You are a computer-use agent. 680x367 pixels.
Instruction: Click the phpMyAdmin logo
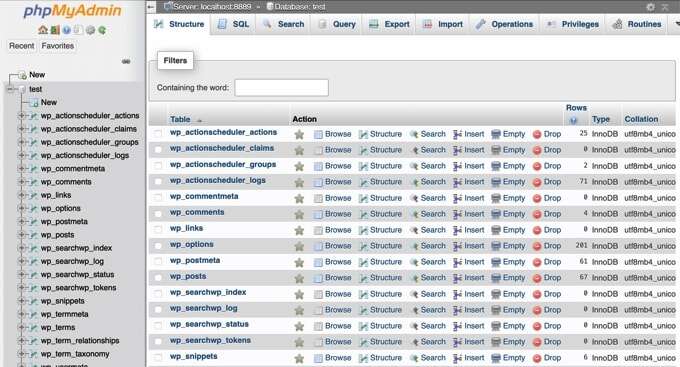tap(72, 11)
